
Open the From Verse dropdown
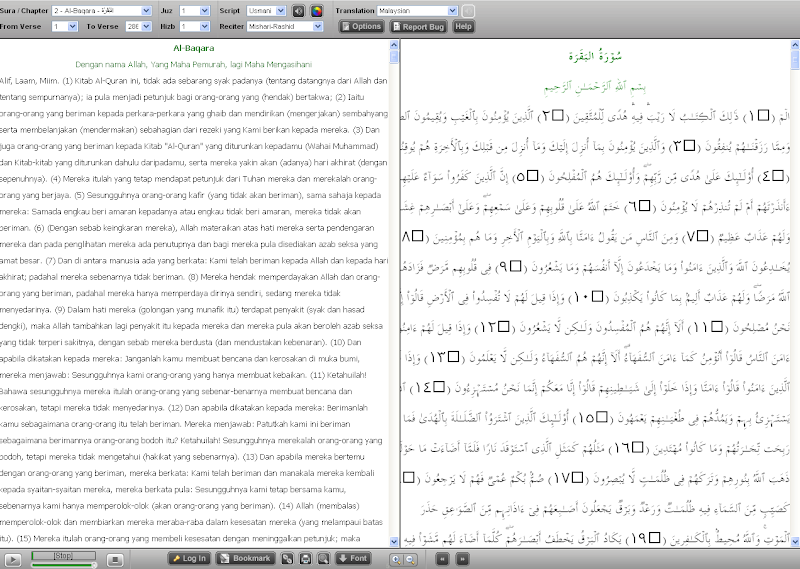click(x=65, y=27)
